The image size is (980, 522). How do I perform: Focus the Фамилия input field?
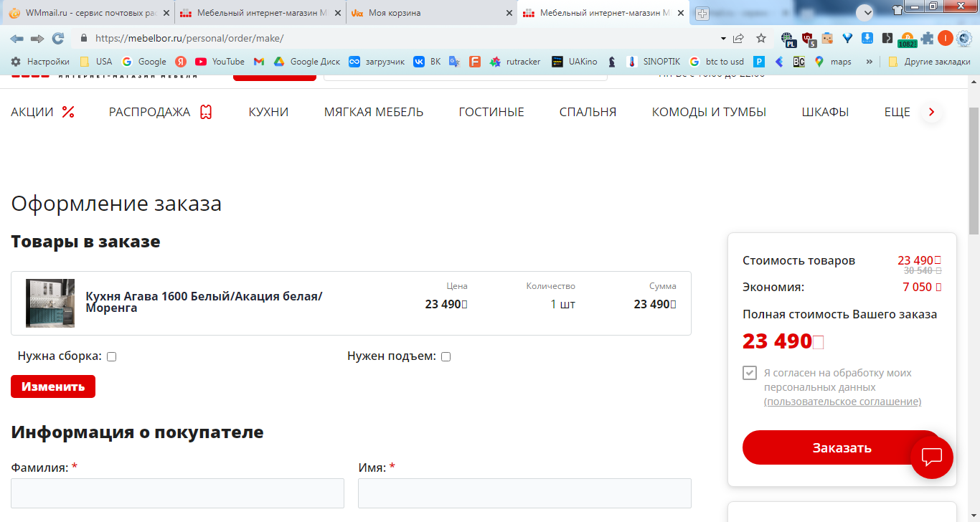coord(177,493)
